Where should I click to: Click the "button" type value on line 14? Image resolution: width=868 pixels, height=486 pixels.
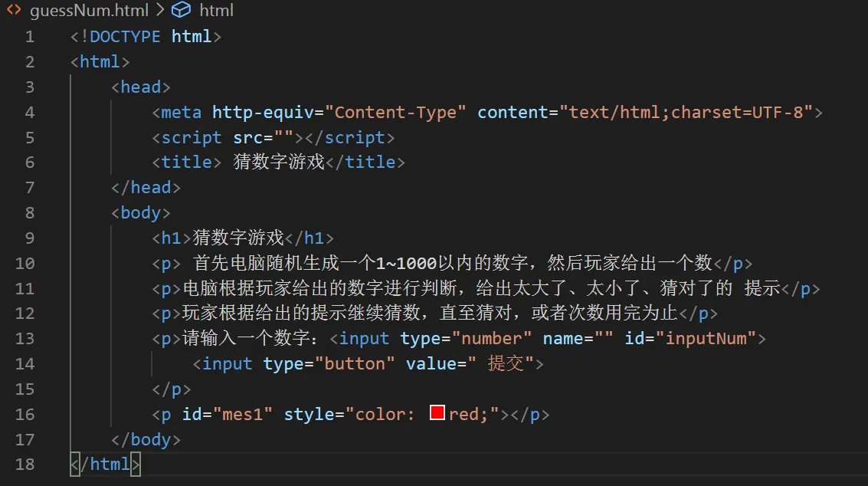coord(349,363)
